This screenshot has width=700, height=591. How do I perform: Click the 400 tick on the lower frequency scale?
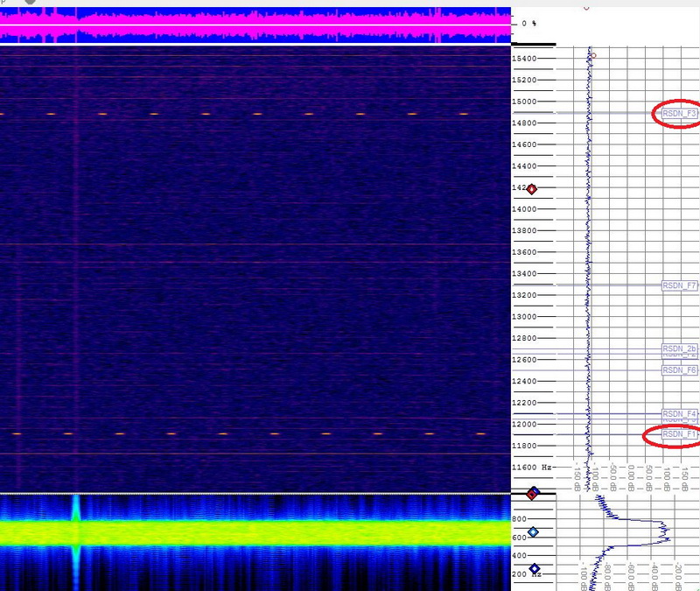tap(519, 556)
